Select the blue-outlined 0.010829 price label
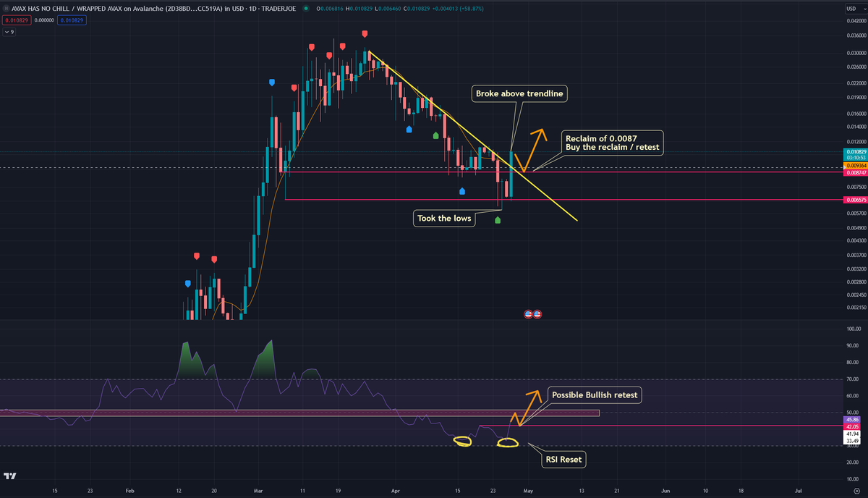 pos(71,20)
